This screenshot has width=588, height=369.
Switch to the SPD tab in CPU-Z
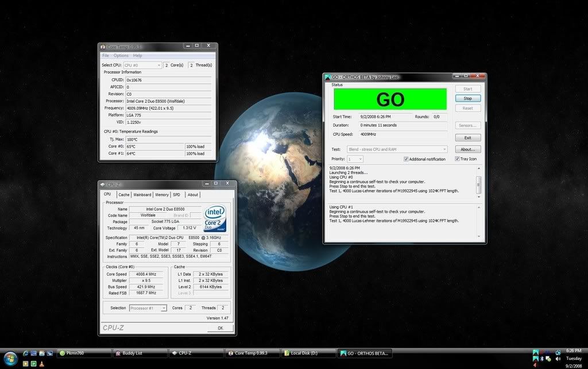click(177, 195)
